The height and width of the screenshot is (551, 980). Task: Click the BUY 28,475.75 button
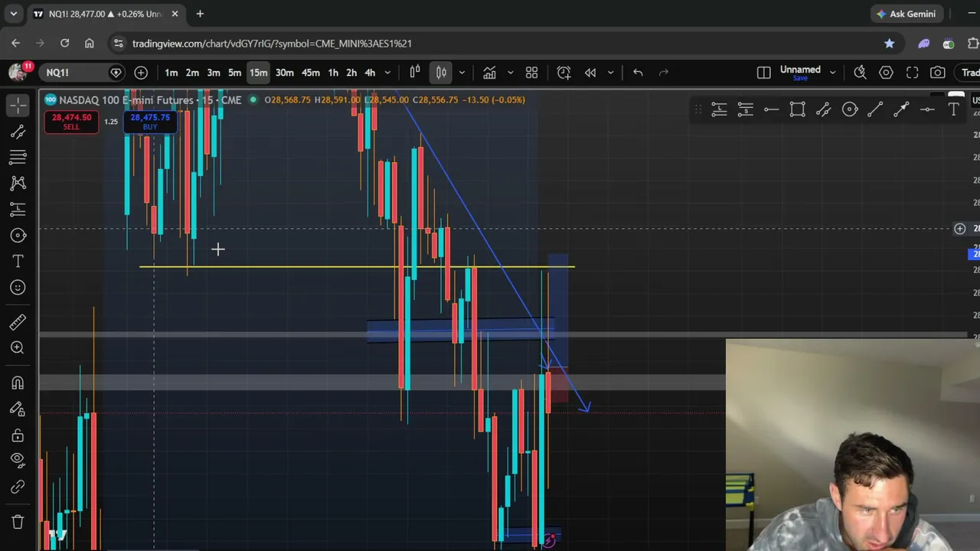tap(150, 122)
